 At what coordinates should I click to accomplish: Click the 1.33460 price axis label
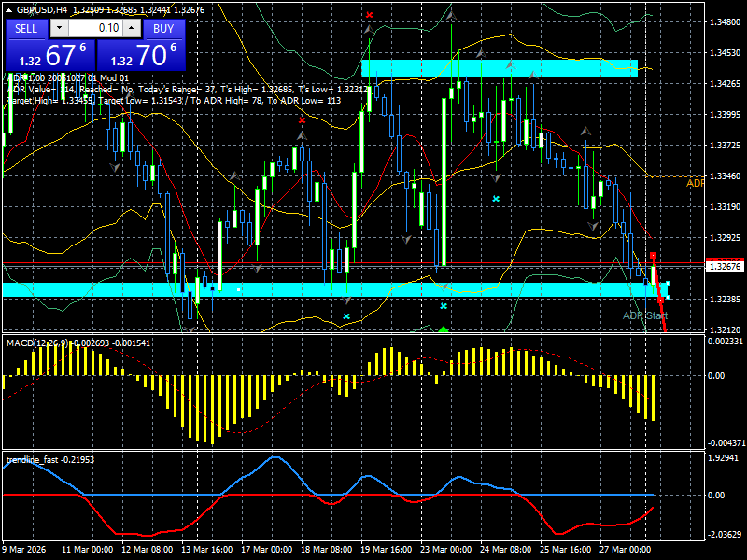[726, 176]
